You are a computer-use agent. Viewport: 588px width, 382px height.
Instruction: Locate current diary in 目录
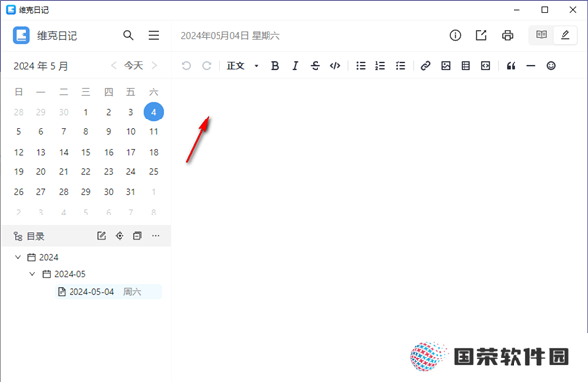(120, 236)
